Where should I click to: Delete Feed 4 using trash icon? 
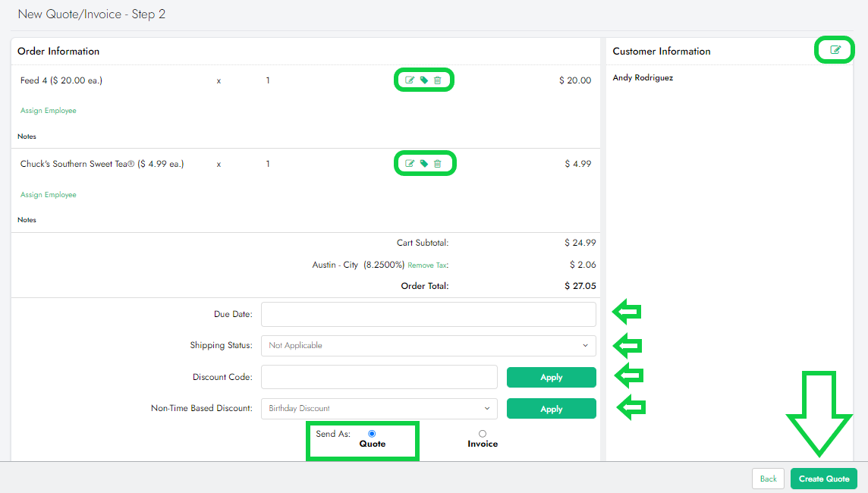coord(438,80)
